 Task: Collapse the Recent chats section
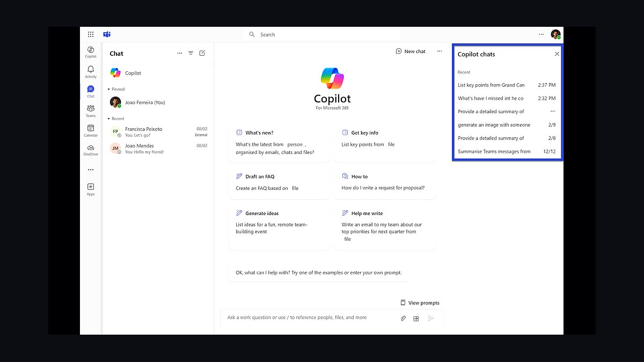pos(109,119)
